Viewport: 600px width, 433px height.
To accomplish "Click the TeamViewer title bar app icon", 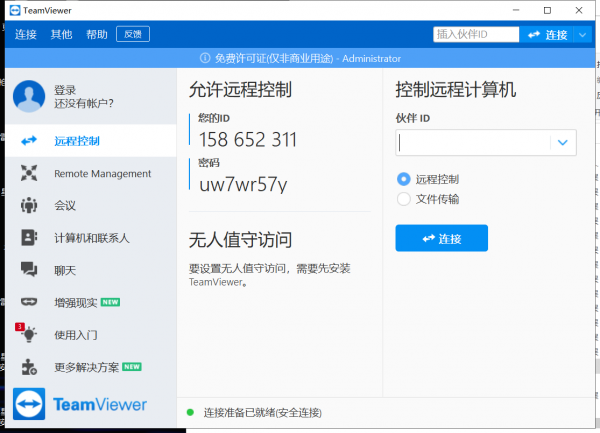I will pos(15,10).
